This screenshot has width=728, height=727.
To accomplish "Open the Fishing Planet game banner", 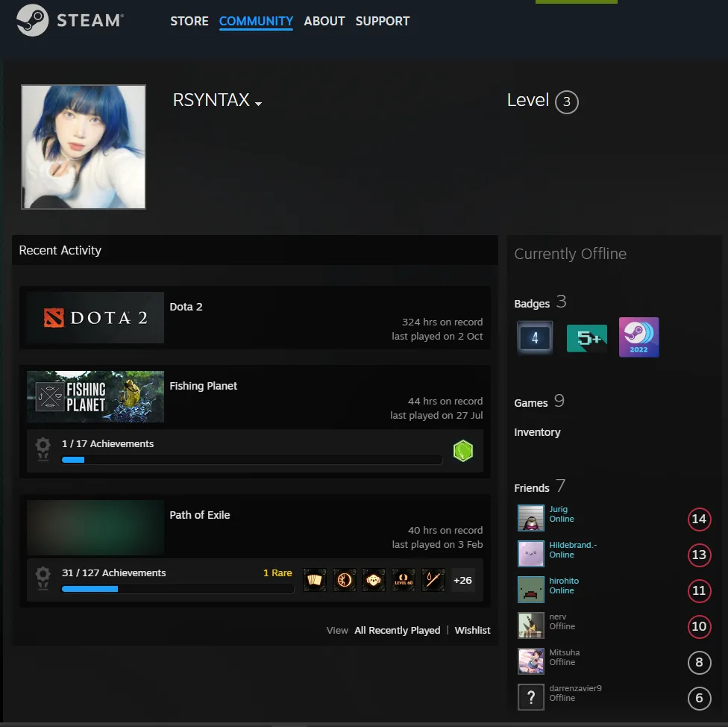I will click(x=95, y=396).
